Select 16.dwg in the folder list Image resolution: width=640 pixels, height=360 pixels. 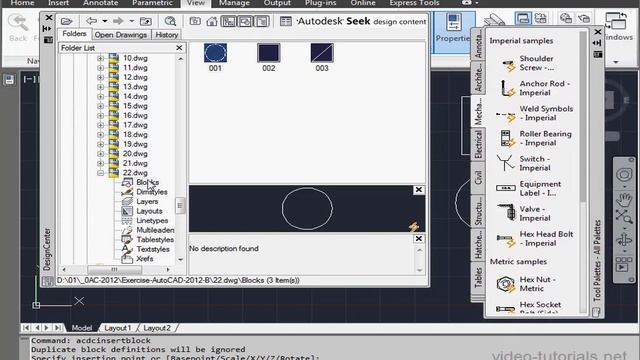(135, 116)
